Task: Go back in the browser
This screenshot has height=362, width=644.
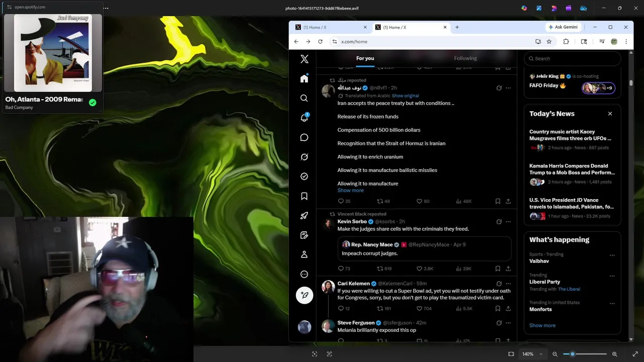Action: coord(296,42)
